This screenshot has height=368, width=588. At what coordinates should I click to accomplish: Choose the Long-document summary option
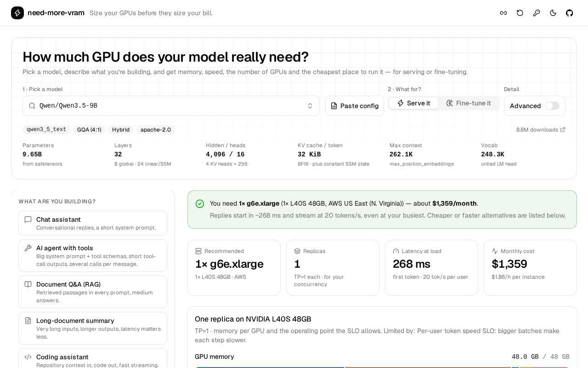point(93,328)
